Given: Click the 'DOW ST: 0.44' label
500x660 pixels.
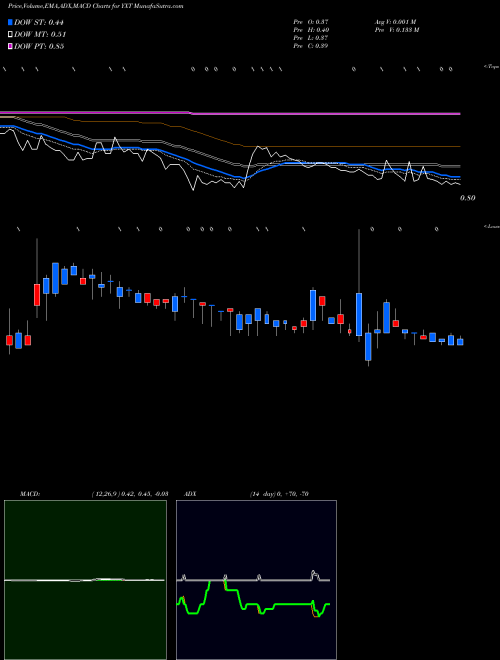Looking at the screenshot, I should pos(39,23).
